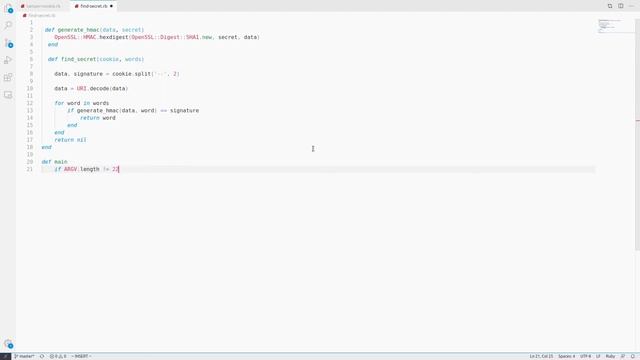Click 'signature' on line 13

pyautogui.click(x=184, y=111)
